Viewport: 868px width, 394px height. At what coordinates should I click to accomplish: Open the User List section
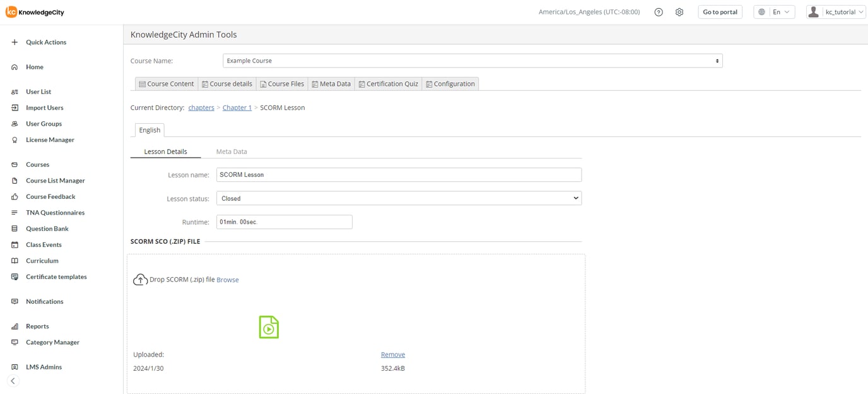point(38,91)
